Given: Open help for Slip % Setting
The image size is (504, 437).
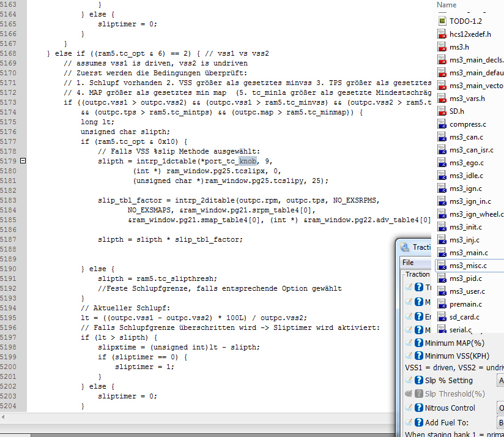Looking at the screenshot, I should 419,381.
